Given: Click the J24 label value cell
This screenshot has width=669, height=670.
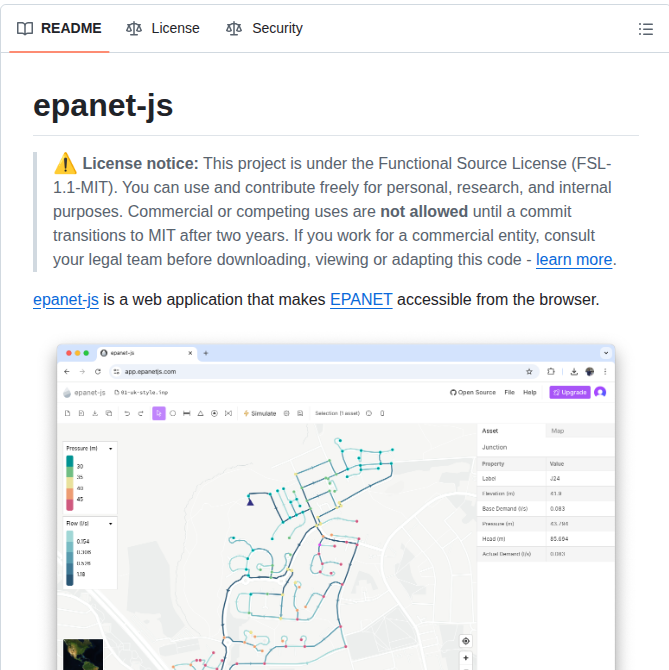Looking at the screenshot, I should pyautogui.click(x=580, y=479).
